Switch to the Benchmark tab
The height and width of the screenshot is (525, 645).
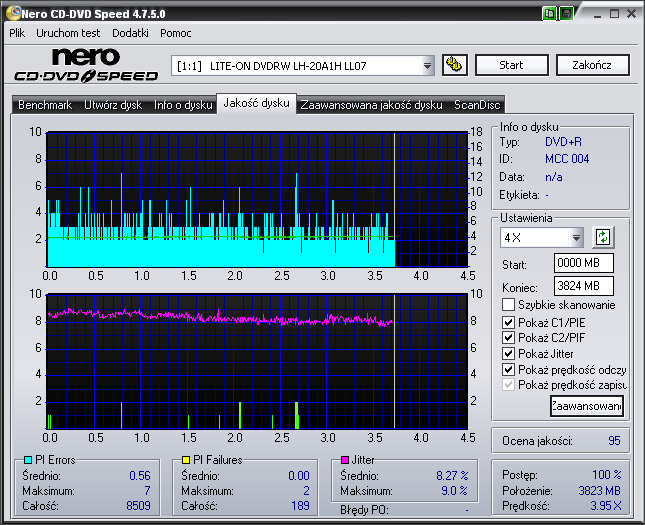[x=45, y=105]
